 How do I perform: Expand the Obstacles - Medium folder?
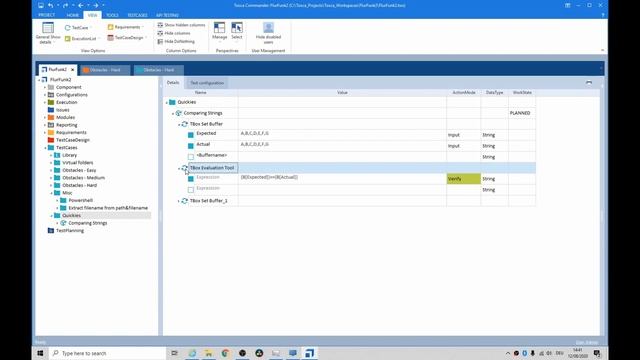51,178
